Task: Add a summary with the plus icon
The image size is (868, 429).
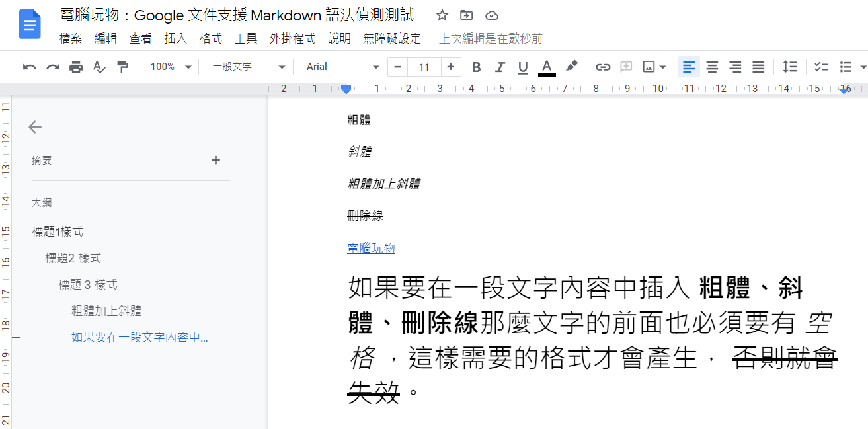Action: [216, 160]
